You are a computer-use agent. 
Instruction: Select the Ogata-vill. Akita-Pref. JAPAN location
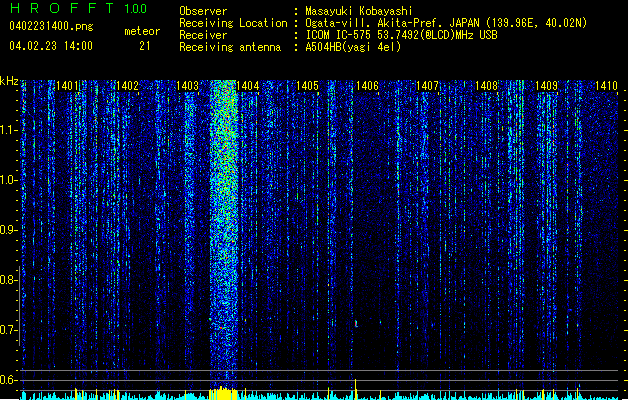(x=446, y=23)
